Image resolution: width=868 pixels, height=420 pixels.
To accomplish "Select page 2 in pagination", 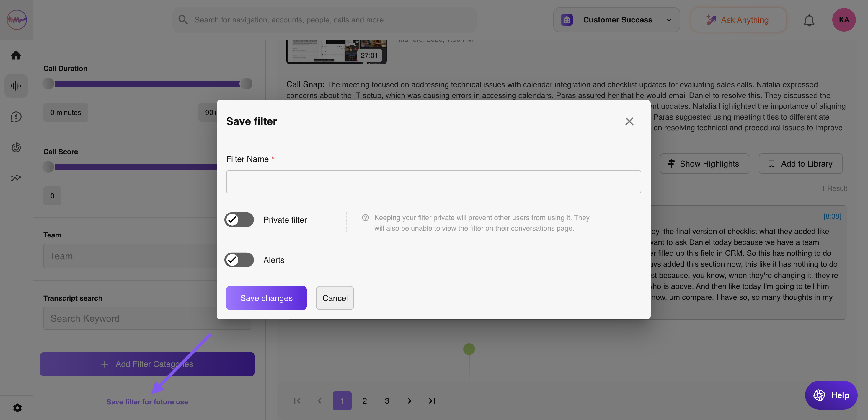I will (x=364, y=401).
